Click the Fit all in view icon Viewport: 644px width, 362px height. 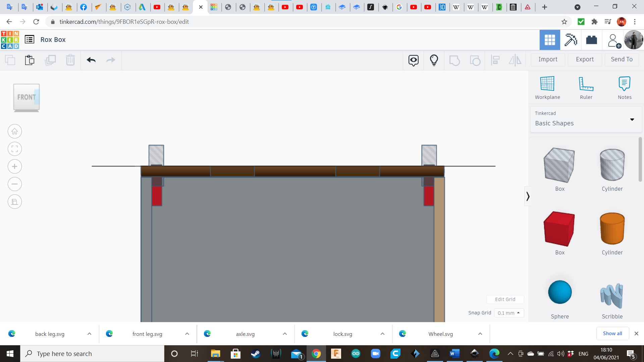(x=15, y=149)
